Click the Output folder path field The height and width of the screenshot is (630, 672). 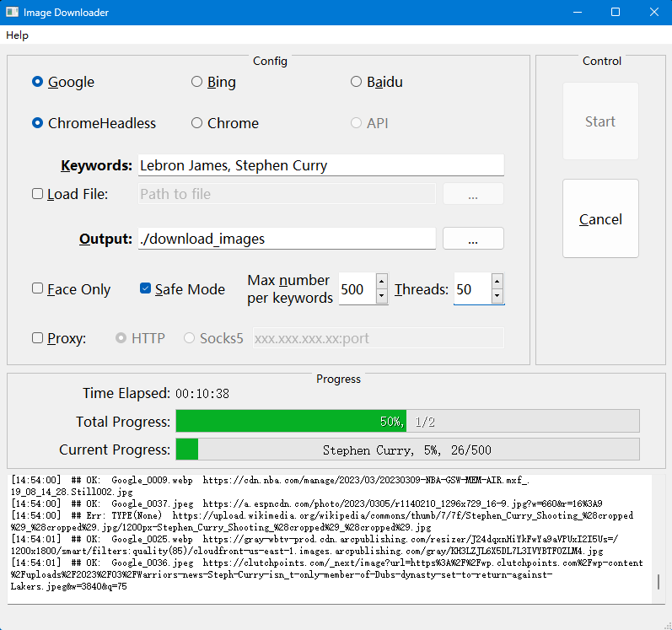pos(287,239)
